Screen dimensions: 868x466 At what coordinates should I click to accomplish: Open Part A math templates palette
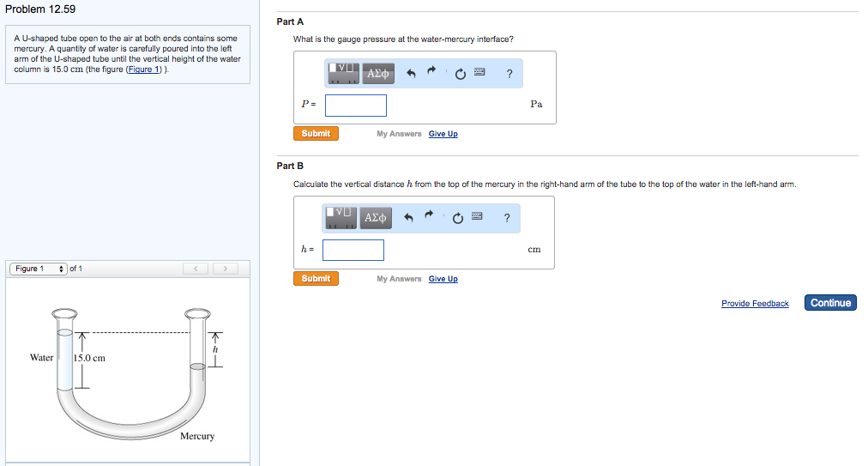click(x=343, y=73)
